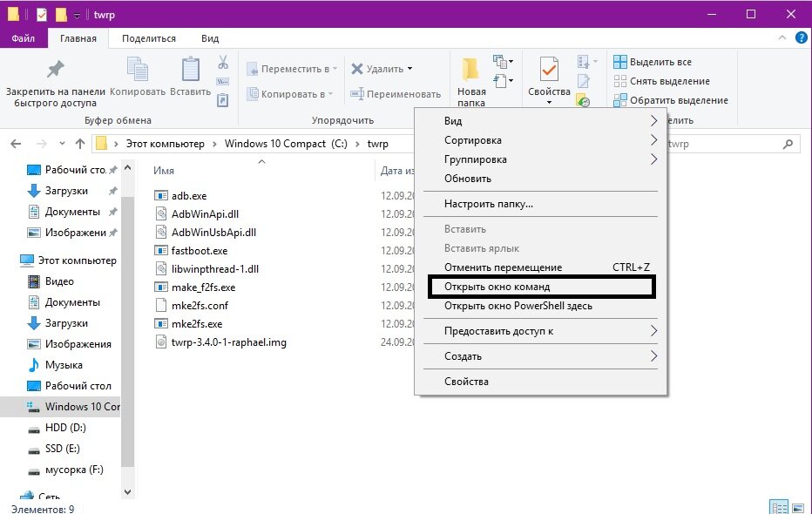Viewport: 812px width, 514px height.
Task: Sort by Name column header
Action: (164, 171)
